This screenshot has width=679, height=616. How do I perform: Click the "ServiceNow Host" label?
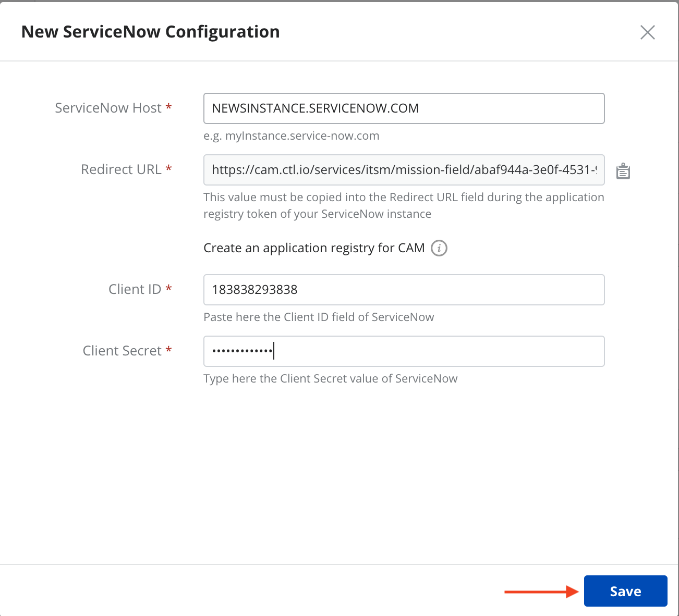(x=108, y=108)
